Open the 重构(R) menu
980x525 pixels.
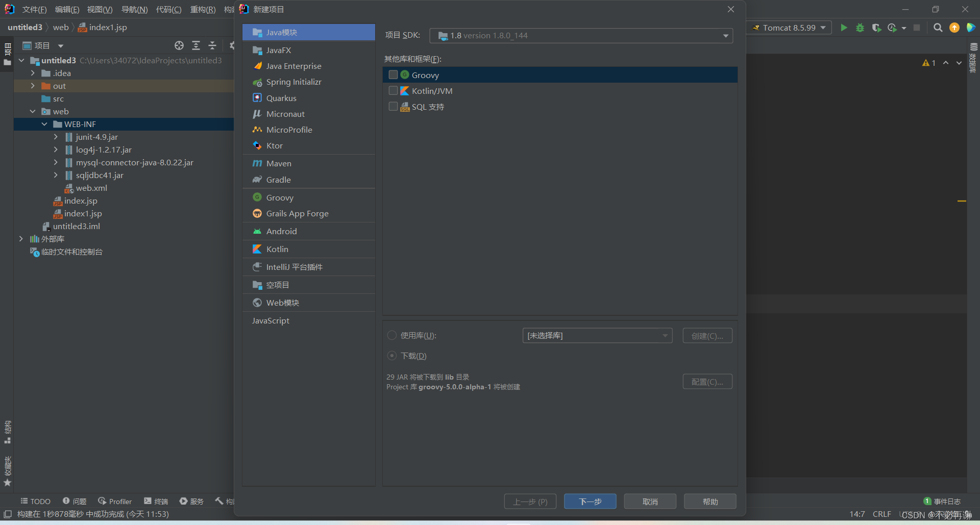[203, 9]
